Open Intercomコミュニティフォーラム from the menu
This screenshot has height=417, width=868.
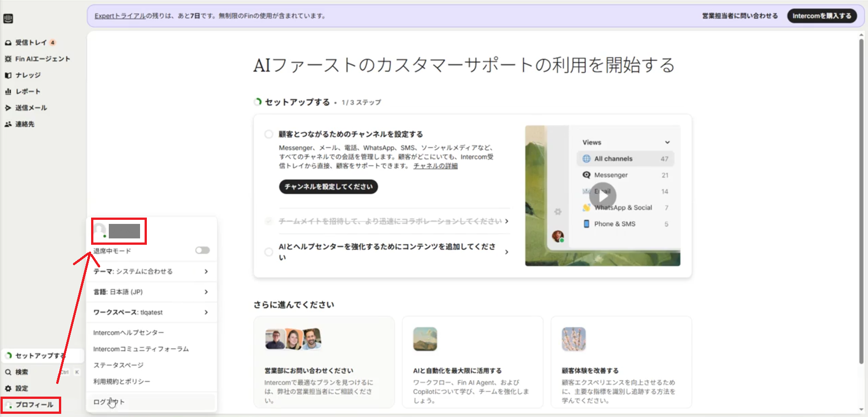pos(141,349)
